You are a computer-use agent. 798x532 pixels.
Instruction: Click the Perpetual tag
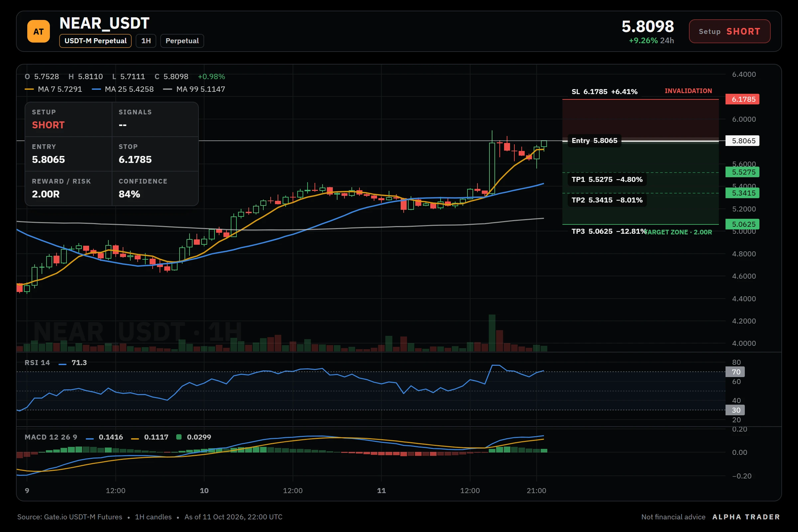click(182, 41)
